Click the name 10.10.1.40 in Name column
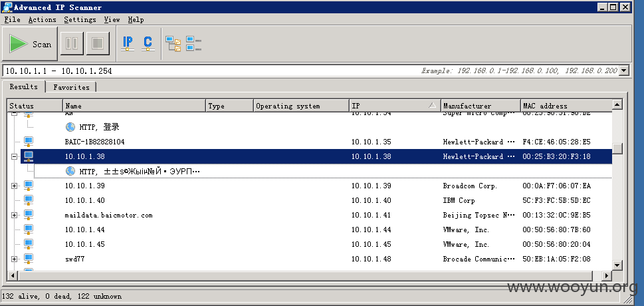Viewport: 644px width, 306px height. [x=84, y=200]
